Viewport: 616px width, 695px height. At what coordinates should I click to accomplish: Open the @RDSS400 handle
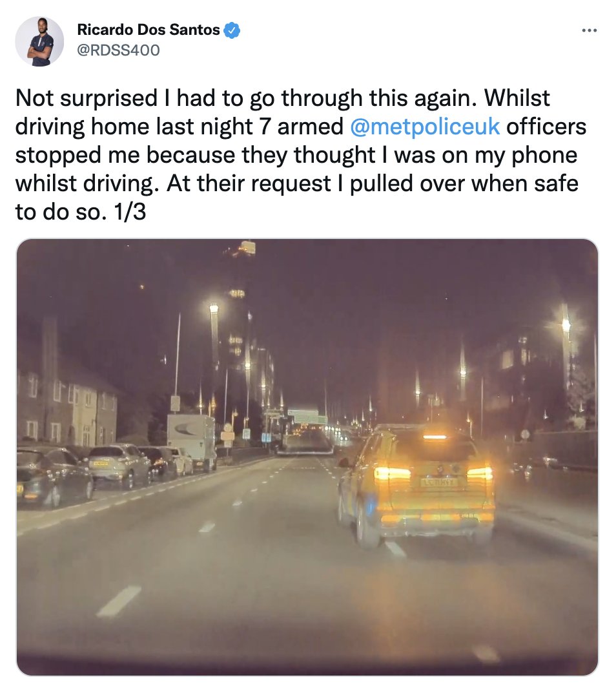pyautogui.click(x=118, y=50)
